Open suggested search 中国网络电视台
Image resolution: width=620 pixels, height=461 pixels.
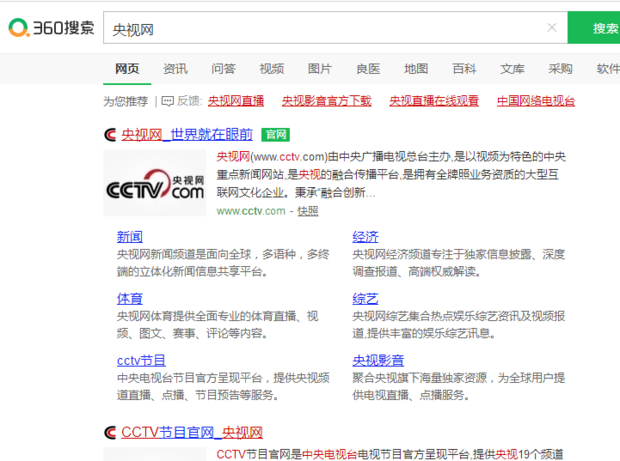point(536,101)
